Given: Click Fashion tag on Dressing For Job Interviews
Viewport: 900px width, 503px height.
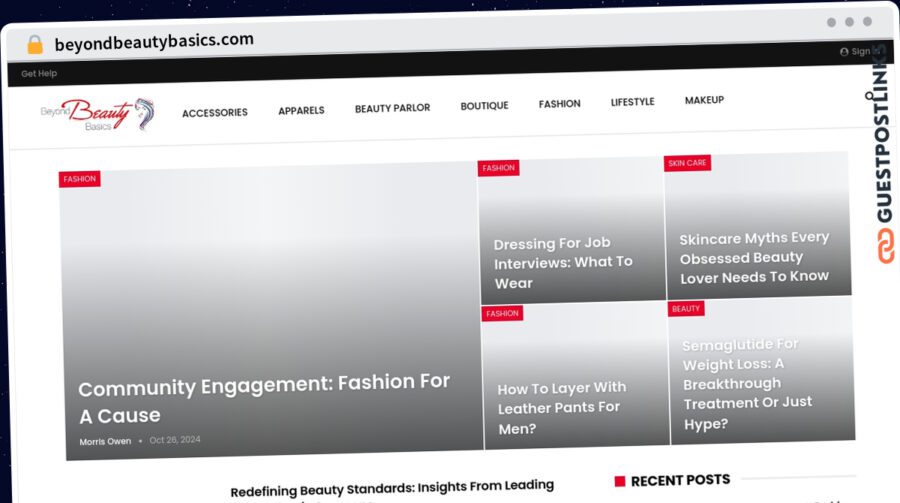Looking at the screenshot, I should click(x=498, y=168).
